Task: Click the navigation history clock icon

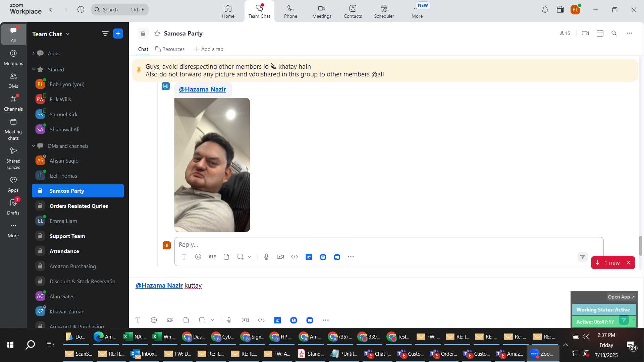Action: tap(80, 10)
